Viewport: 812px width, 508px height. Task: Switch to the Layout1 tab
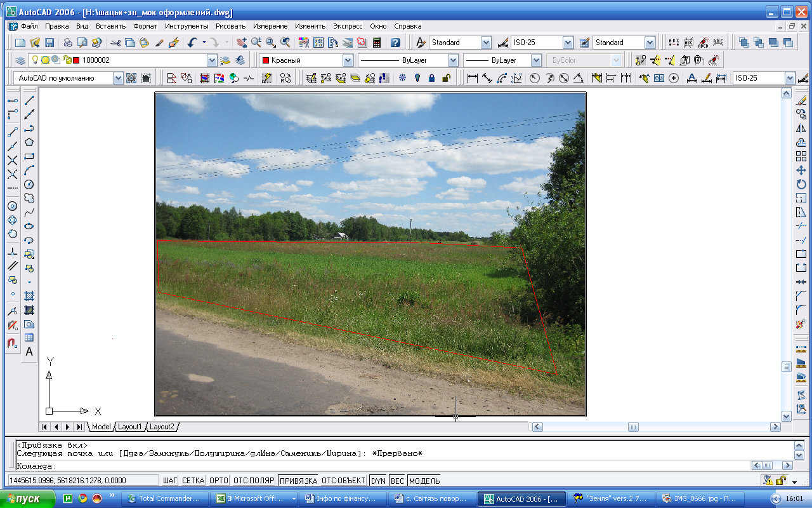[x=130, y=427]
